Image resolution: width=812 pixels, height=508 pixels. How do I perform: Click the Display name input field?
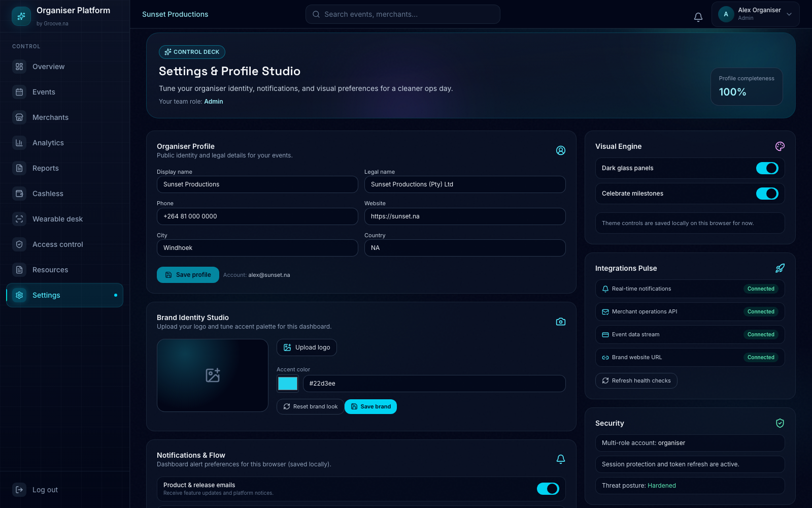[257, 184]
